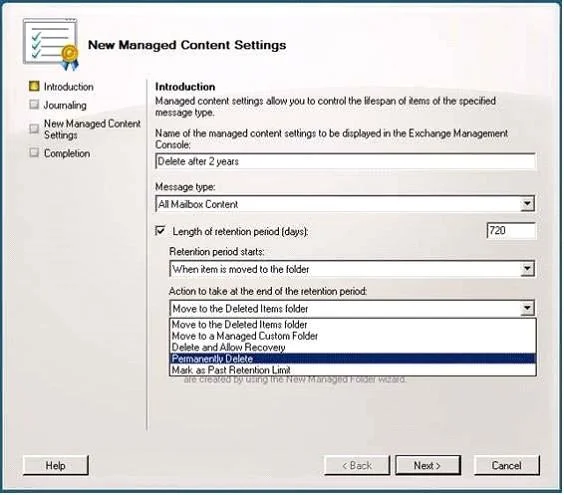
Task: Open Help for this wizard
Action: point(56,466)
